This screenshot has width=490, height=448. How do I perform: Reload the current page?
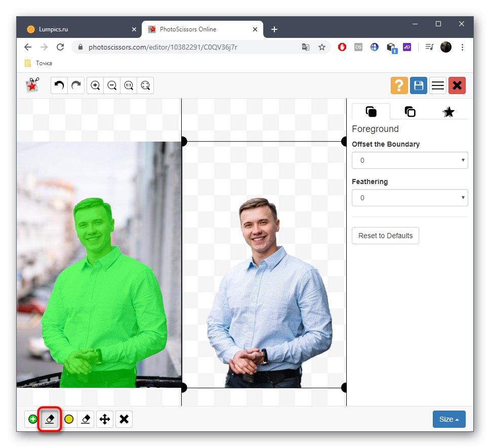point(60,47)
